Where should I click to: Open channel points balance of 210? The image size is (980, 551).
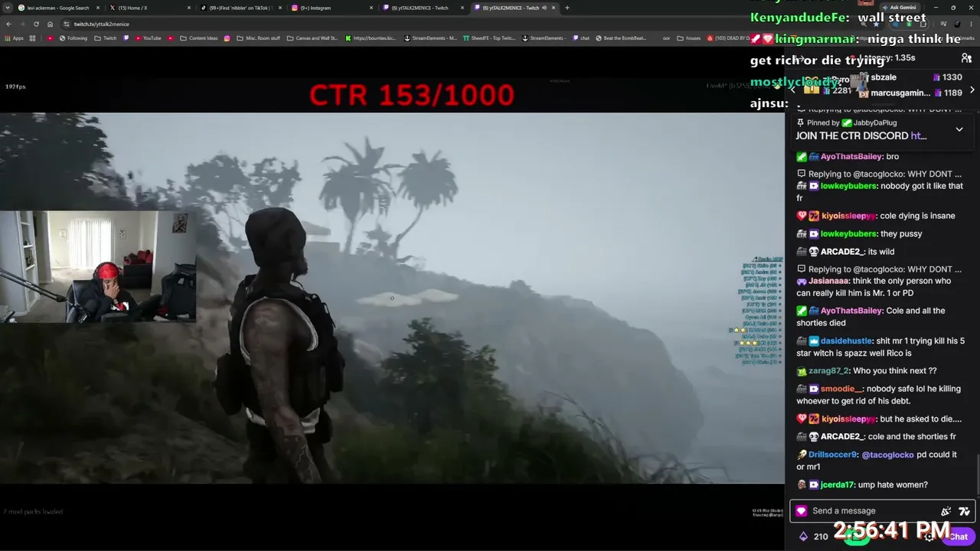tap(814, 536)
